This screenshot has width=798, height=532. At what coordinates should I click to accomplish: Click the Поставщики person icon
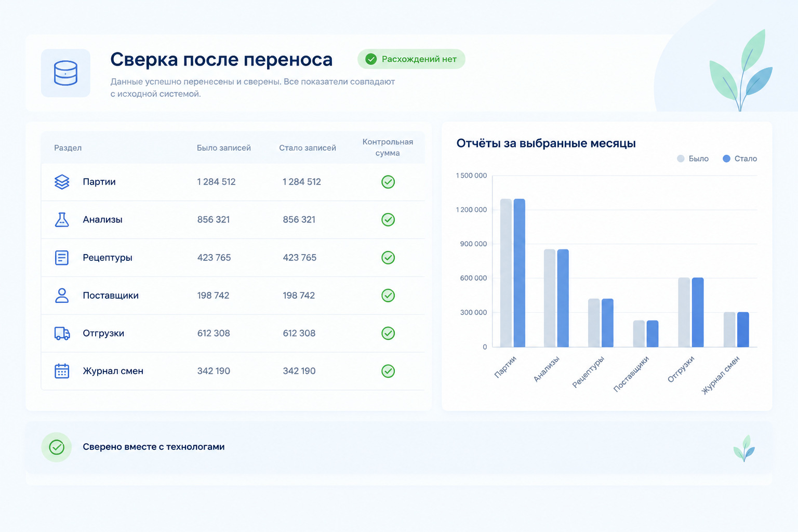62,296
